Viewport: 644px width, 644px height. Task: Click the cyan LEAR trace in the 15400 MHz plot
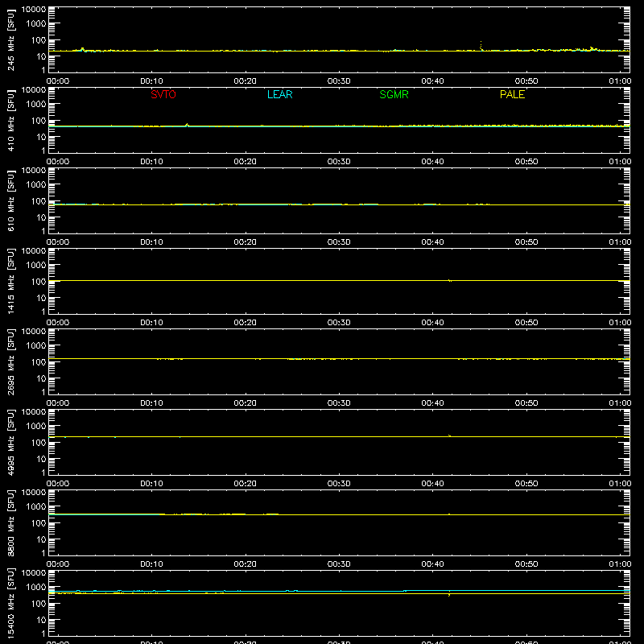[339, 591]
